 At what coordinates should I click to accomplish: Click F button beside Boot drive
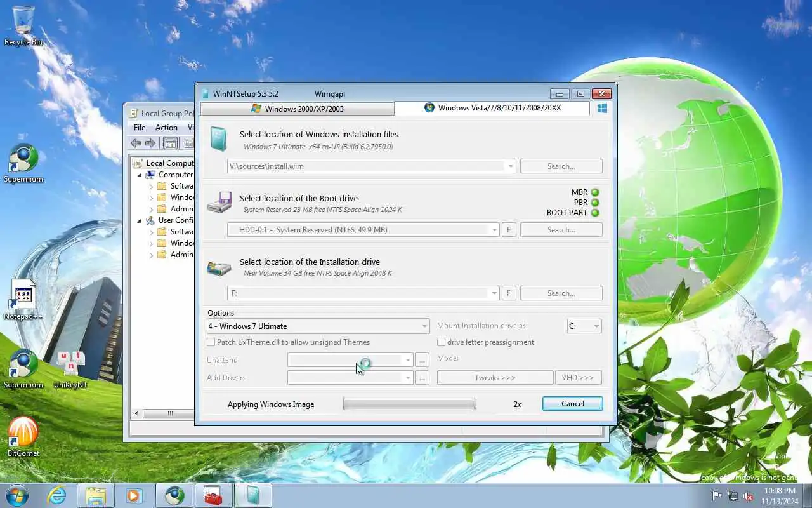[508, 230]
